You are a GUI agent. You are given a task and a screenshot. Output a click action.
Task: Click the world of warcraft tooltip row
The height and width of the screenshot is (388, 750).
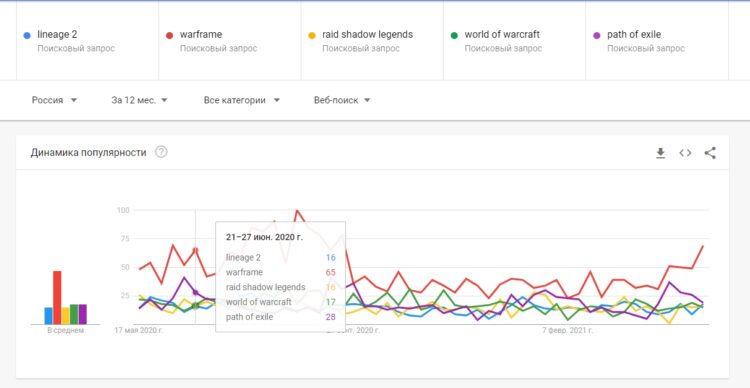[x=281, y=302]
